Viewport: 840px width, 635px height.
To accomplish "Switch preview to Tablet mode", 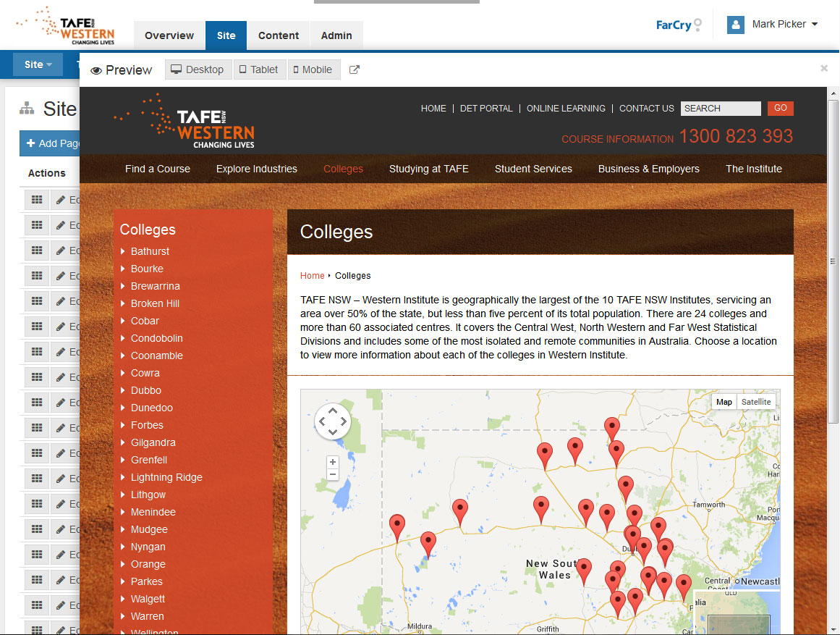I will click(259, 70).
